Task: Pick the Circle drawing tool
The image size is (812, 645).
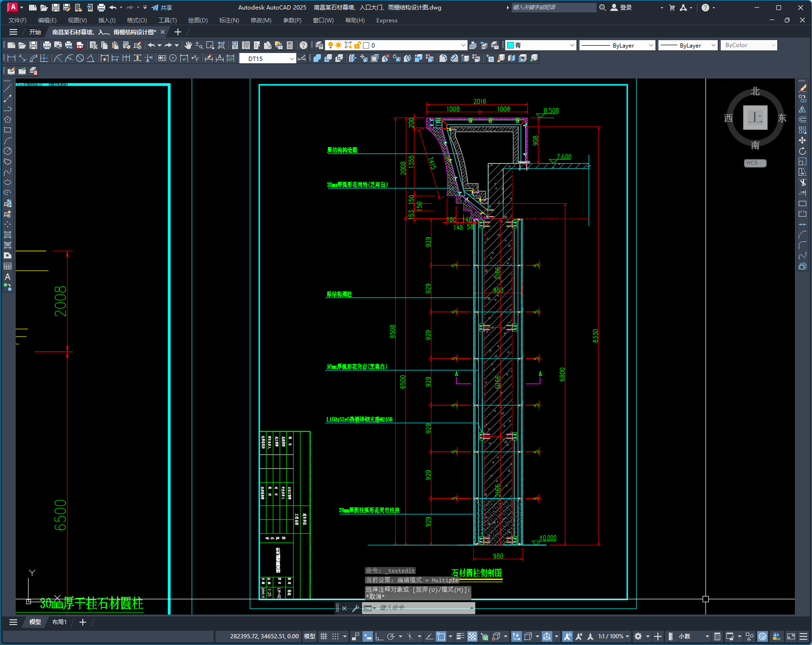Action: click(8, 151)
